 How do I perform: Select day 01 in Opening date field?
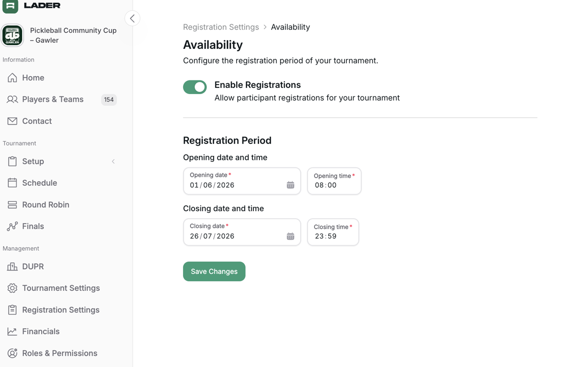click(194, 185)
